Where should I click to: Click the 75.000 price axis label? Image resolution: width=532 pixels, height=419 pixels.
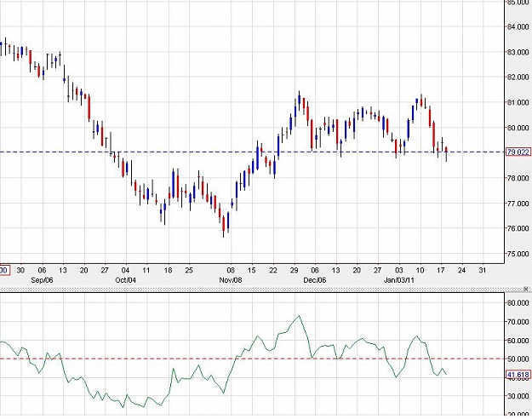[x=518, y=254]
